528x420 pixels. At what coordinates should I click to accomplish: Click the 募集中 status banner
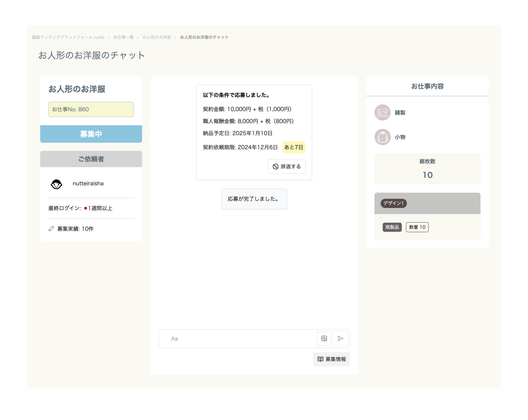pyautogui.click(x=91, y=134)
